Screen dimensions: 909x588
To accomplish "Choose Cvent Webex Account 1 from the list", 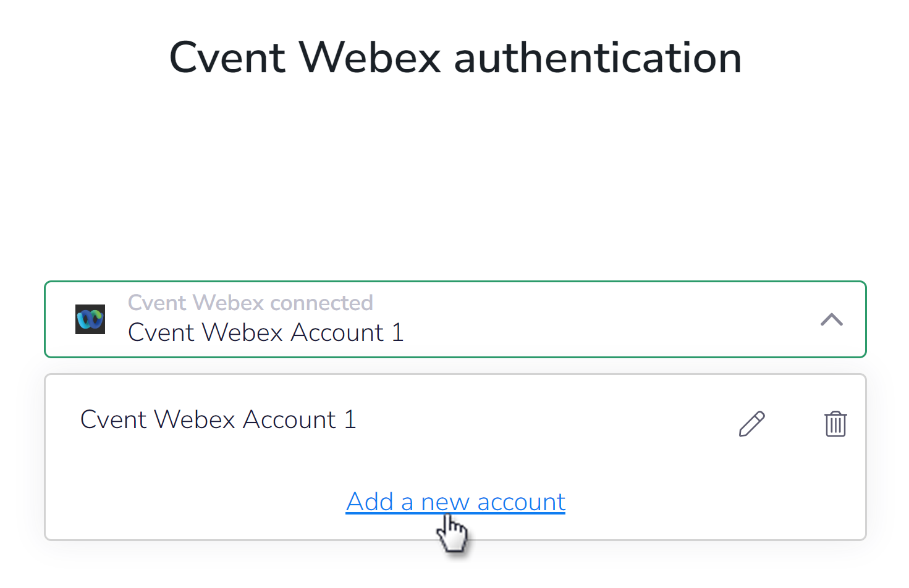I will tap(218, 419).
